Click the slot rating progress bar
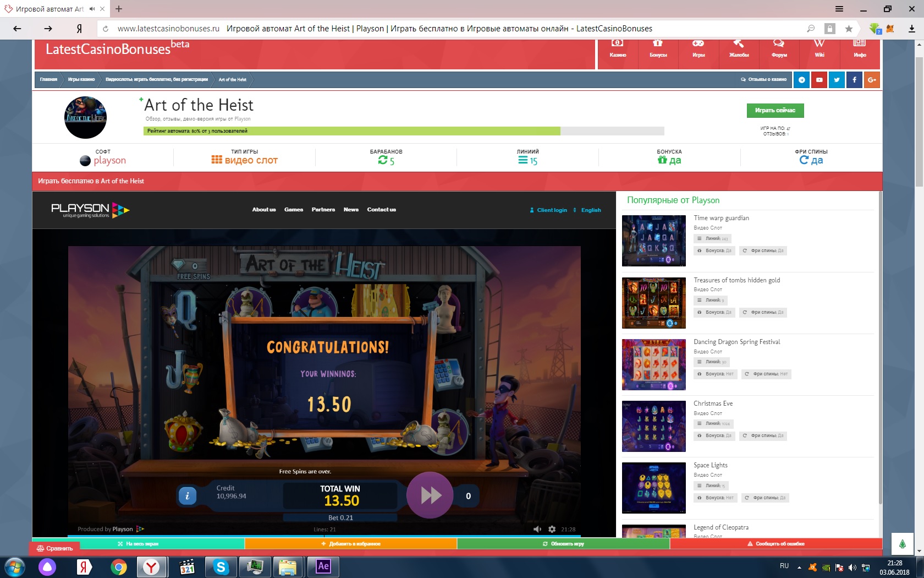 point(404,131)
